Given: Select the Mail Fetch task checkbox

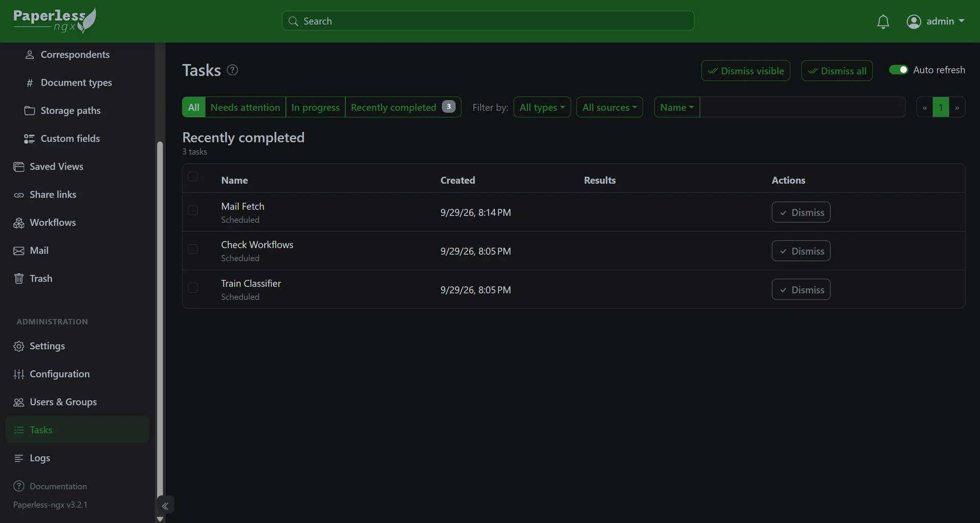Looking at the screenshot, I should (193, 210).
